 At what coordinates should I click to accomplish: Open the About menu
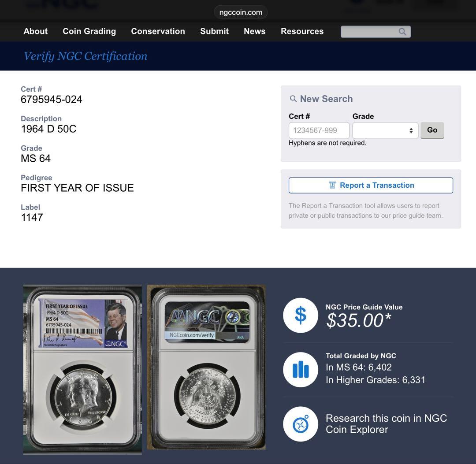[x=36, y=31]
